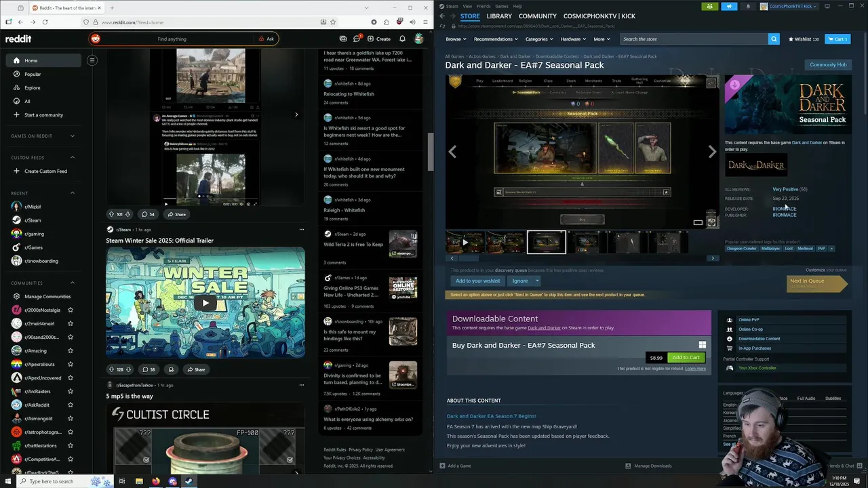Favorite r/ApexUncovered with its star
The height and width of the screenshot is (488, 868).
coord(71,378)
